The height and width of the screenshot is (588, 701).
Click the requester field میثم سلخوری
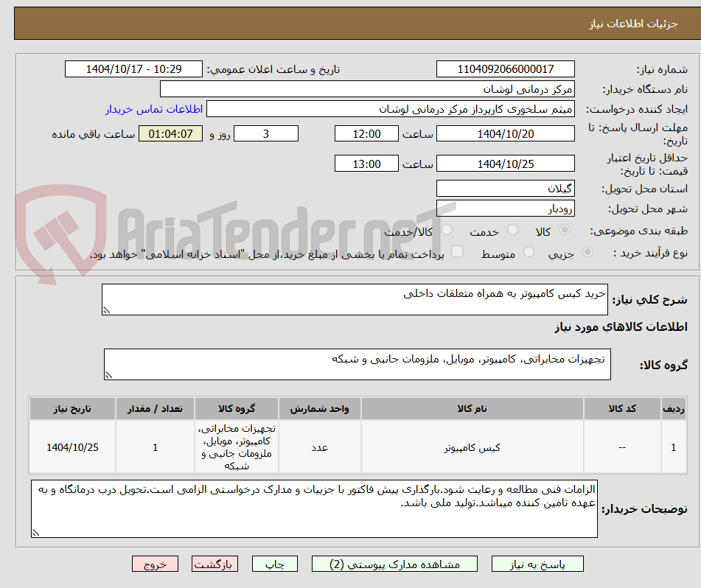[x=390, y=109]
